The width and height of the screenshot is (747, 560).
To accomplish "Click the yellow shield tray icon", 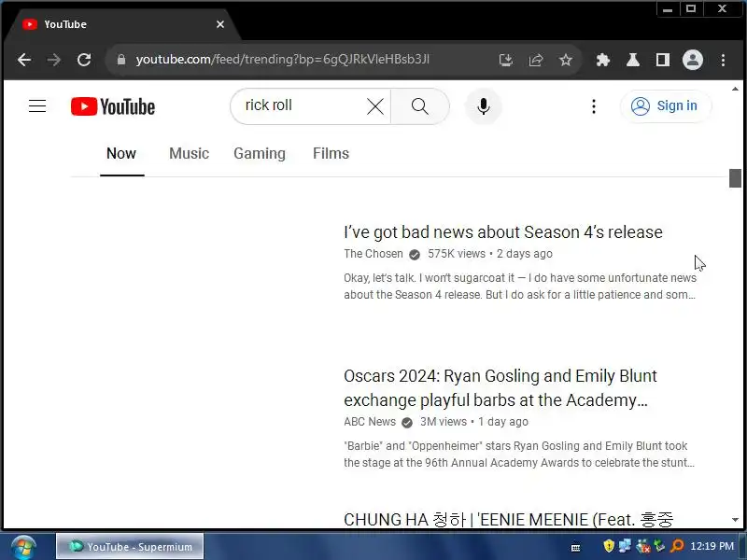I will [609, 546].
